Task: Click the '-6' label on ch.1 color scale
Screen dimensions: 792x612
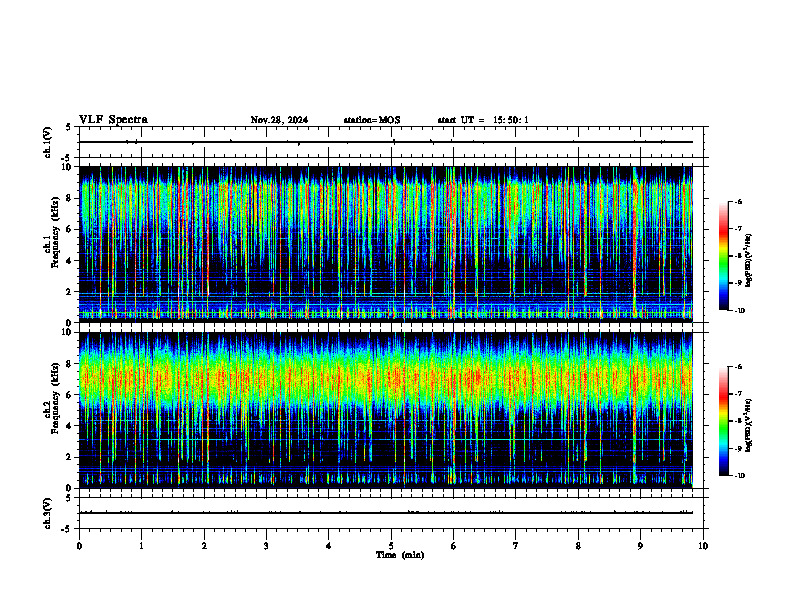Action: (738, 202)
